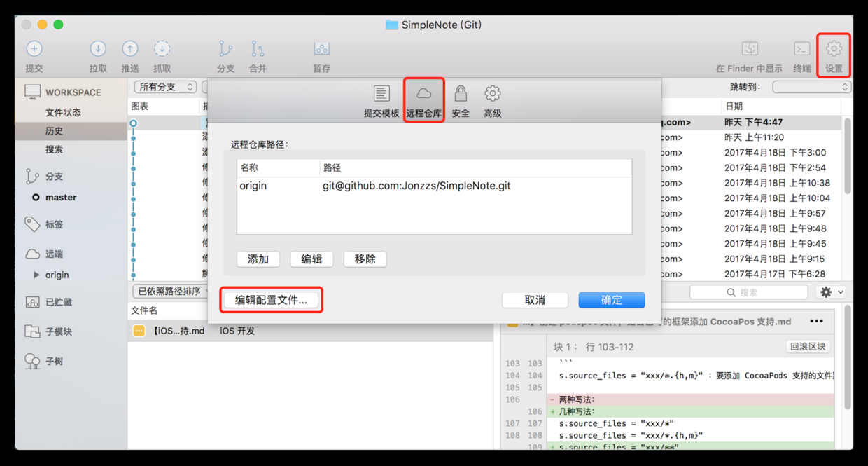Show repository in Finder icon

pyautogui.click(x=750, y=50)
